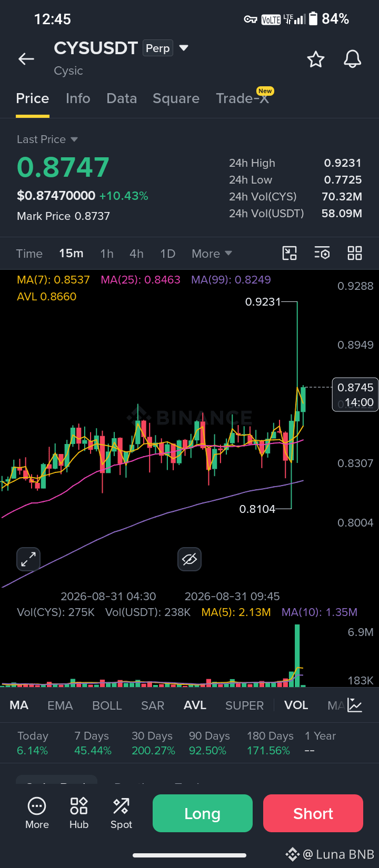
Task: Click the 7 Days 45.44% performance
Action: [x=93, y=743]
